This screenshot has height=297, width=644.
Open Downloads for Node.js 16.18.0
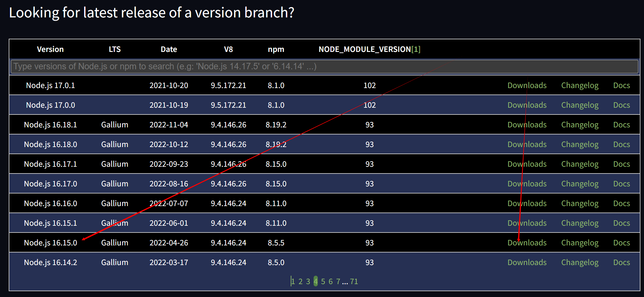point(527,144)
